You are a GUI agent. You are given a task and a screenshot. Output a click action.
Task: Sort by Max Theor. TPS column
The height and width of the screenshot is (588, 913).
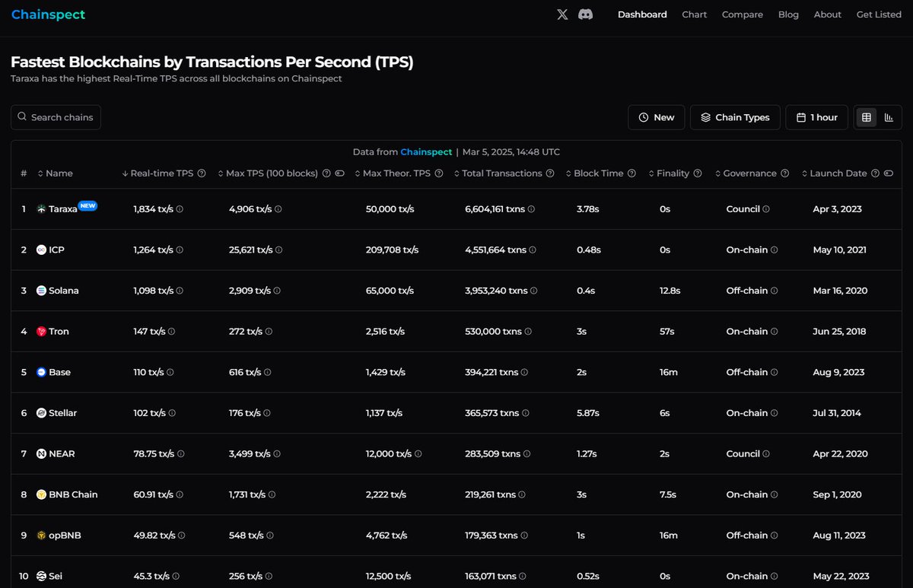[393, 173]
